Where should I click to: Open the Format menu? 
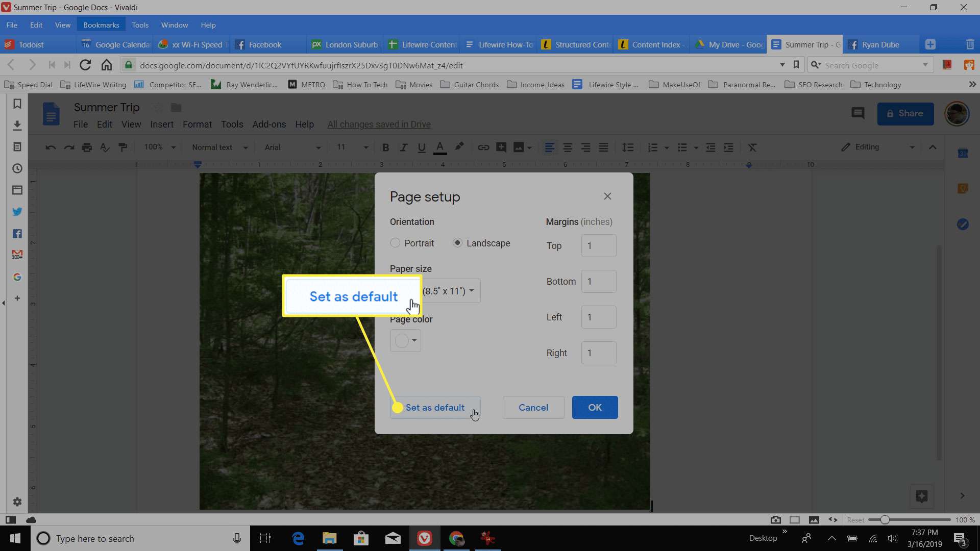pyautogui.click(x=197, y=124)
